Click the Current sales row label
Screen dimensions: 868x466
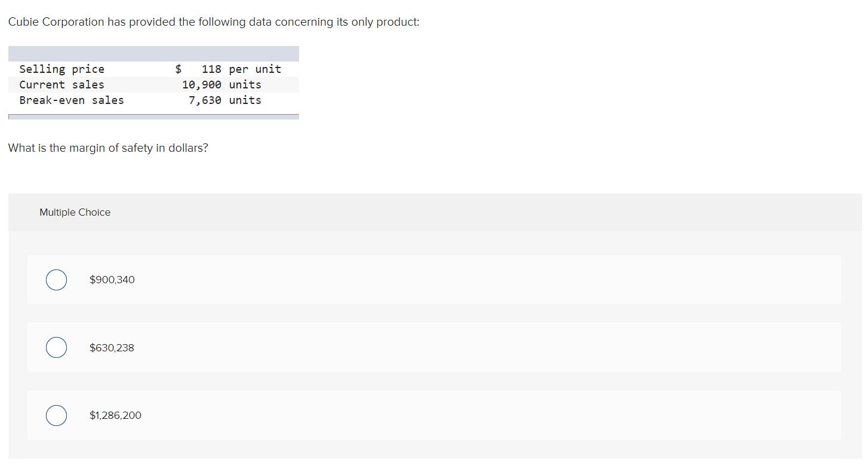coord(61,85)
